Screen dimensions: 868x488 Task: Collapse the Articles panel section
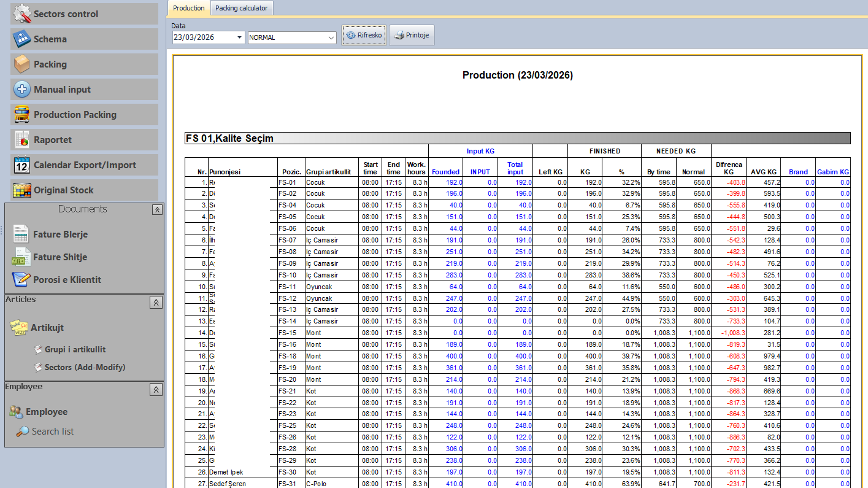pyautogui.click(x=156, y=302)
